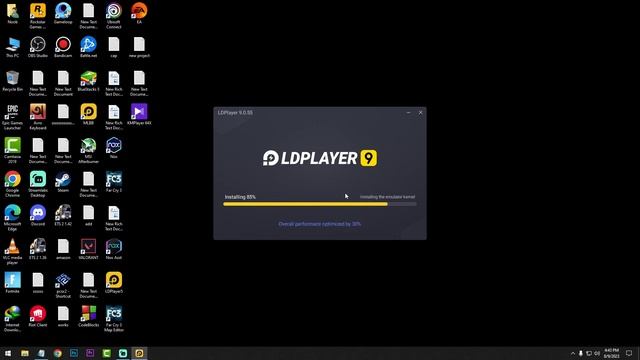The width and height of the screenshot is (640, 360).
Task: Open This PC desktop icon
Action: click(12, 47)
